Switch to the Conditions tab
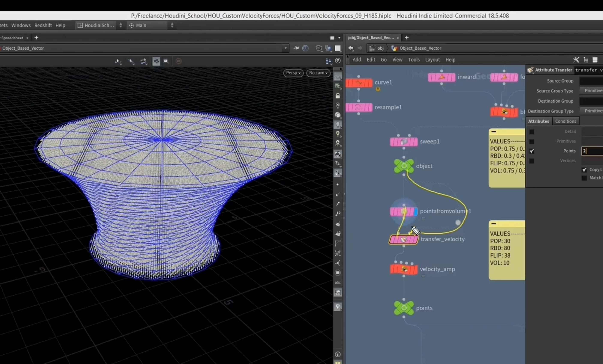This screenshot has height=364, width=603. click(x=565, y=121)
